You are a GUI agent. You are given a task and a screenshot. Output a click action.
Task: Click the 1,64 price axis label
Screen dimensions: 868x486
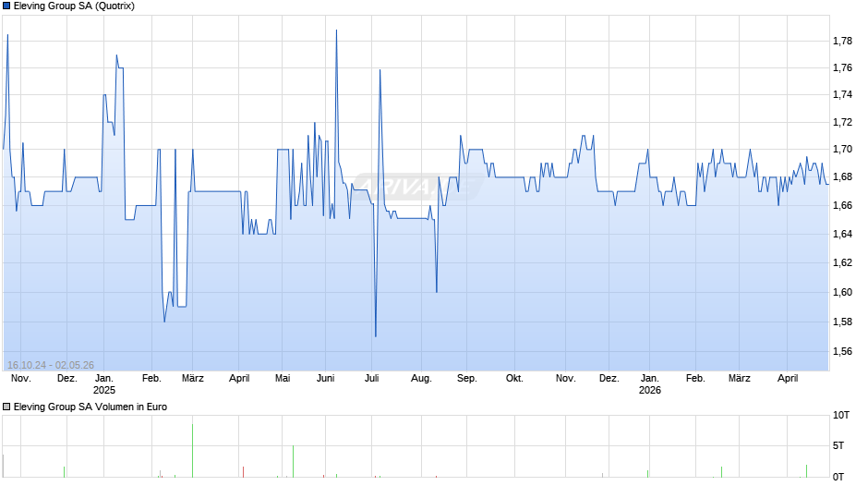[x=842, y=234]
